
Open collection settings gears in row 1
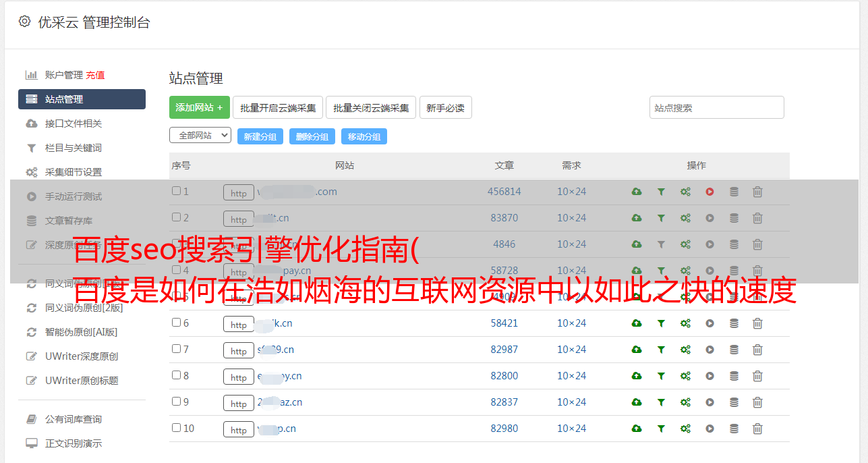tap(685, 192)
